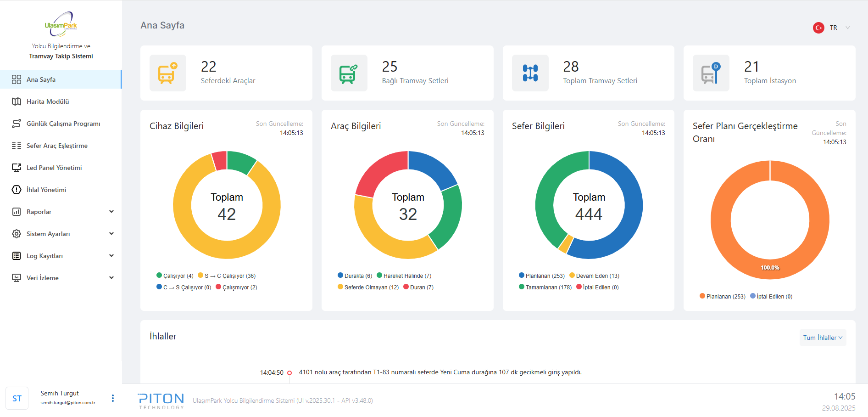Click the ST user avatar
The height and width of the screenshot is (417, 868).
(17, 398)
